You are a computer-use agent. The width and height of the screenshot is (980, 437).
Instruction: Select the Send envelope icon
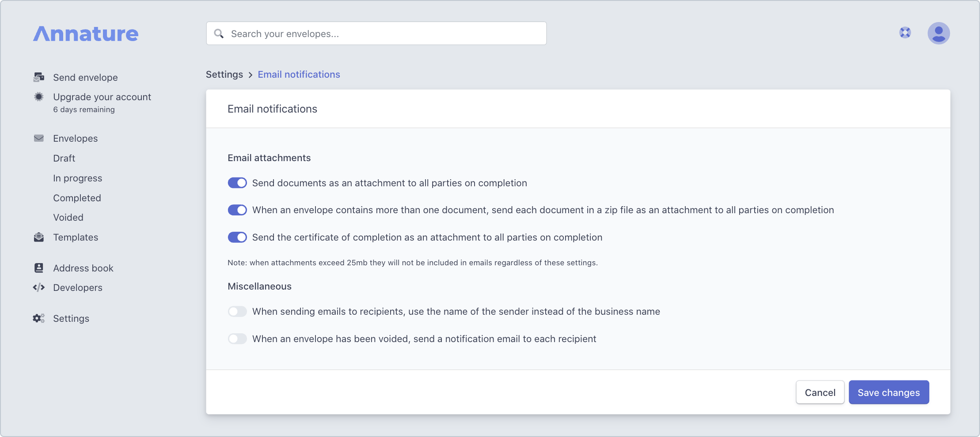pos(39,77)
